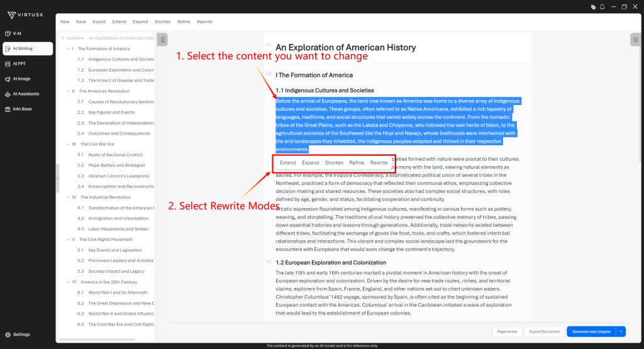Select outline item 1.3 Impact of Disease
The width and height of the screenshot is (644, 349).
pos(115,80)
